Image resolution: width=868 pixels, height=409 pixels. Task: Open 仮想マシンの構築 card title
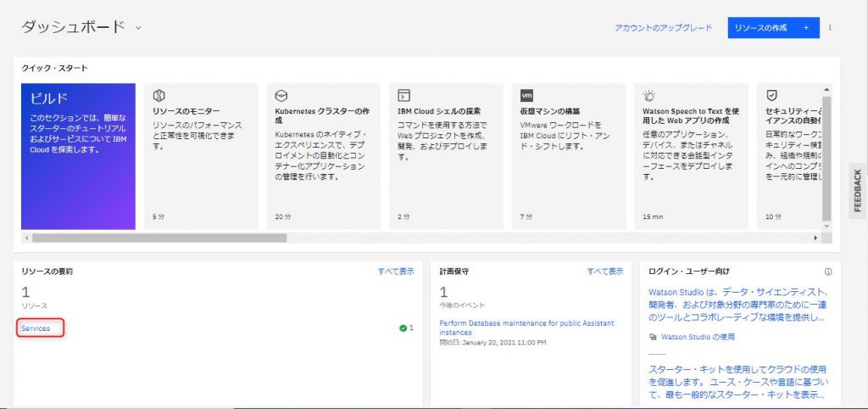pos(550,111)
